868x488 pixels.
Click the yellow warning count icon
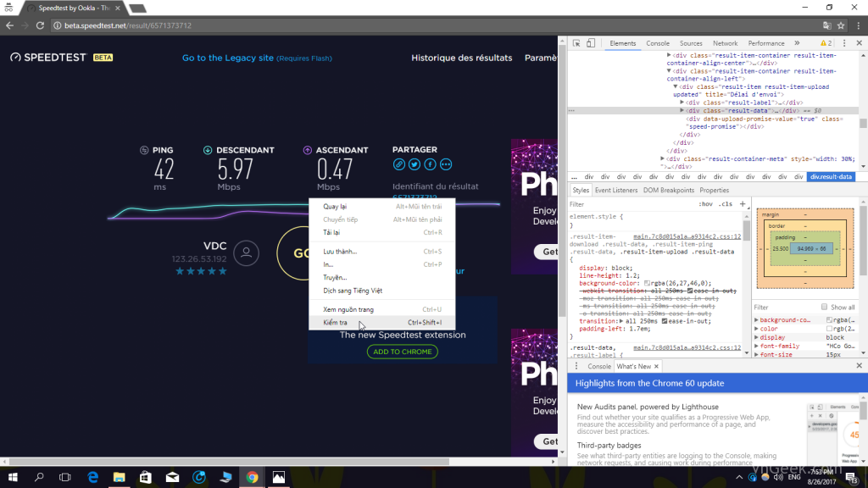pyautogui.click(x=826, y=43)
